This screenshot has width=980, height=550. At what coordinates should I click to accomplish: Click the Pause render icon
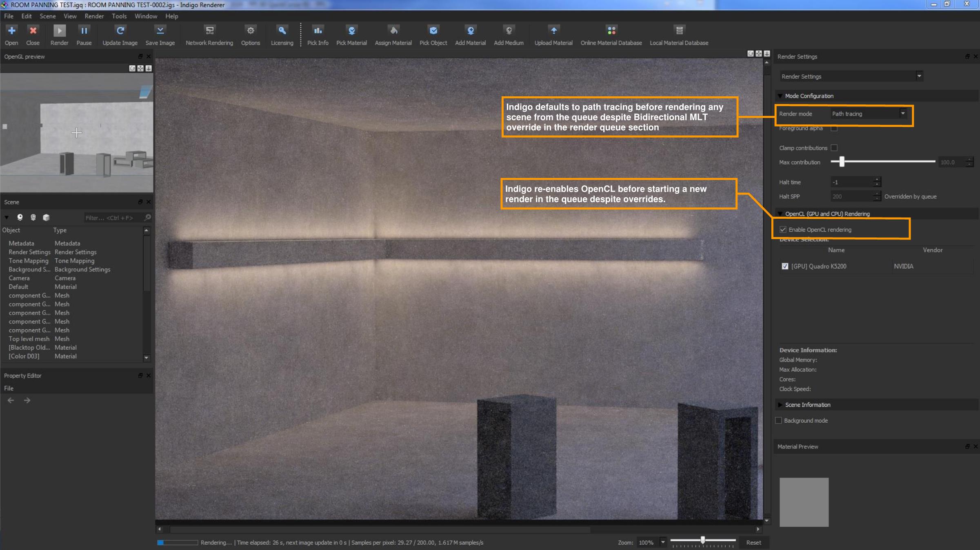(84, 31)
